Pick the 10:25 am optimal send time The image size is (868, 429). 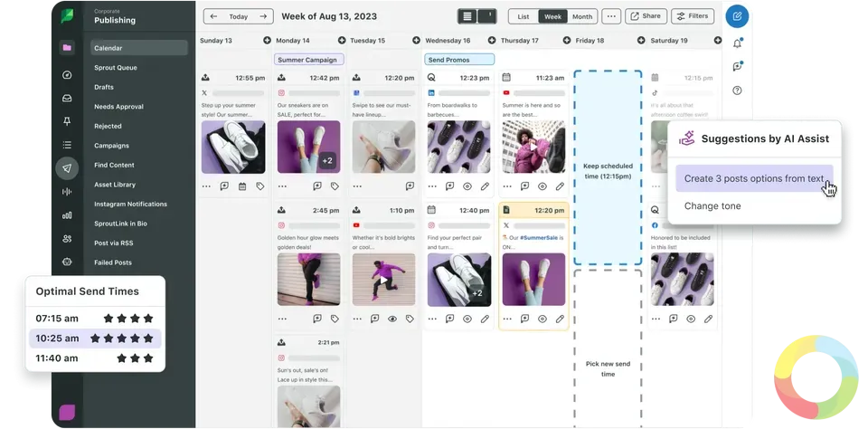pos(95,338)
